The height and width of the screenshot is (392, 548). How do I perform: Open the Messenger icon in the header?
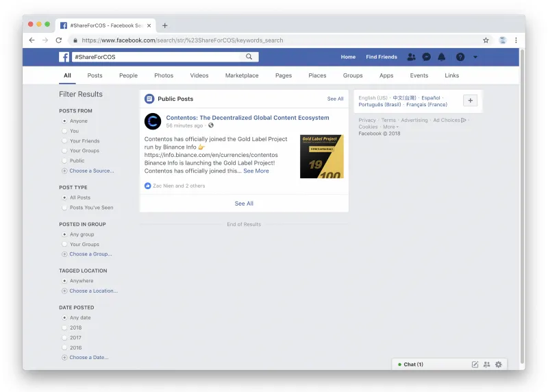(x=426, y=57)
